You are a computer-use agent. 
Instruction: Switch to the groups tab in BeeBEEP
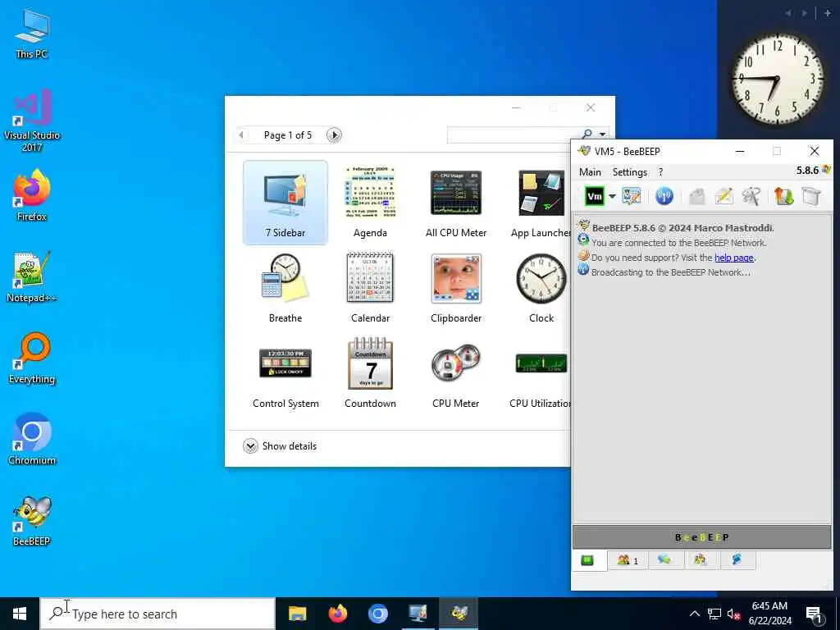pyautogui.click(x=700, y=560)
